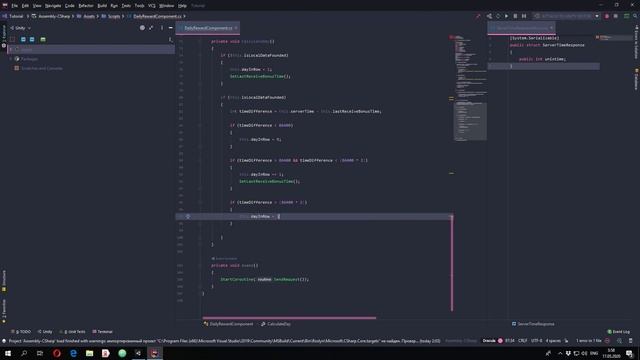
Task: Click the search everywhere magnifier icon
Action: pos(636,16)
